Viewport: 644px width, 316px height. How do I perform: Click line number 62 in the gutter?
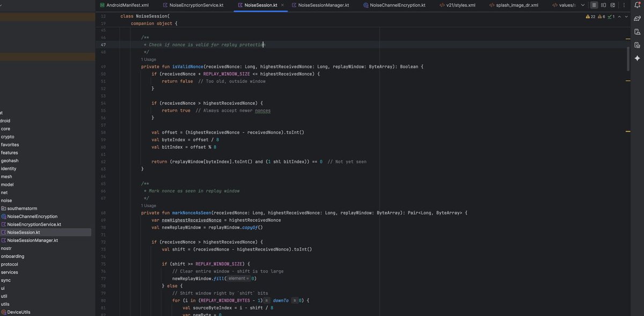coord(103,161)
